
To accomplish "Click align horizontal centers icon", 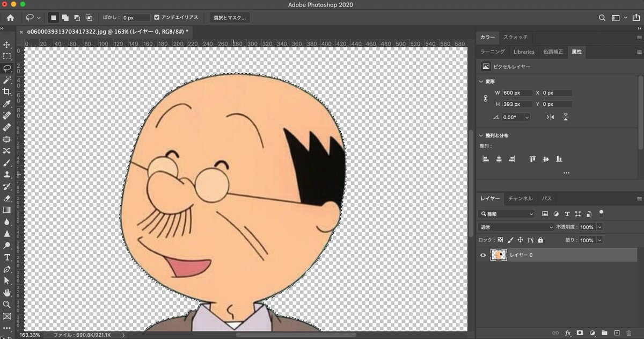I will pos(499,159).
